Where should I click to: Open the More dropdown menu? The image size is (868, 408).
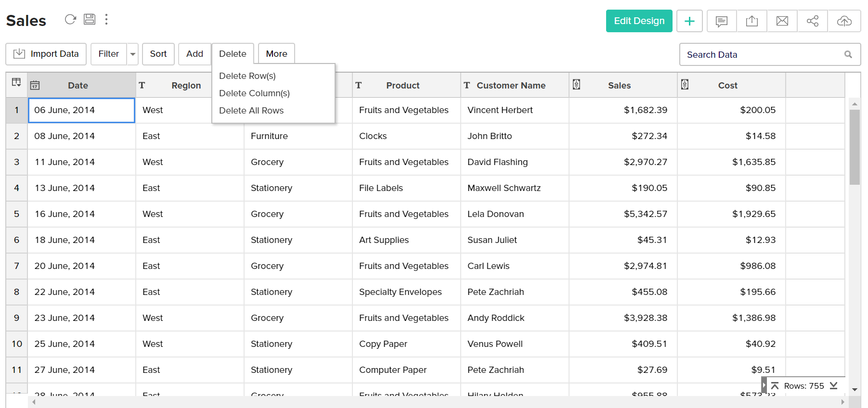[x=276, y=54]
